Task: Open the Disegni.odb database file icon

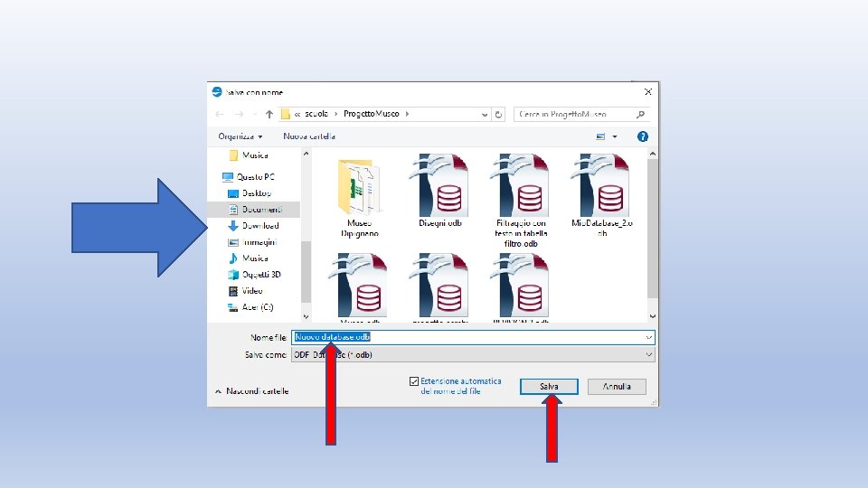Action: (439, 185)
